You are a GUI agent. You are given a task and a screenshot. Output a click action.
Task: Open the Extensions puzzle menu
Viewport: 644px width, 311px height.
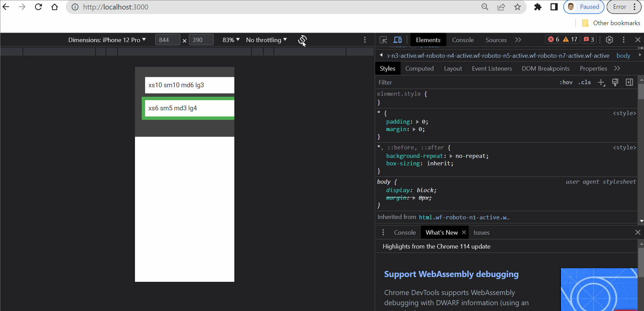click(x=538, y=7)
